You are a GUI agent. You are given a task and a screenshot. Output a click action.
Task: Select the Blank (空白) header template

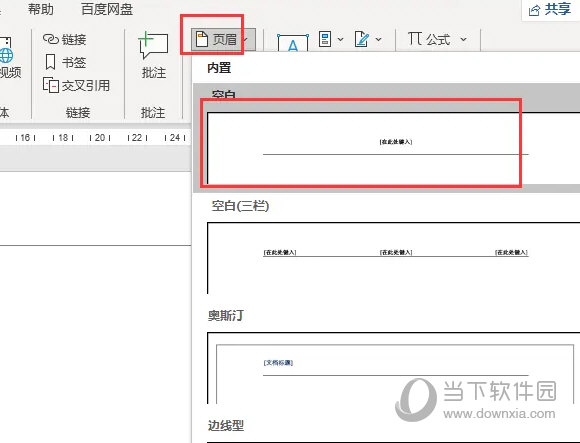(386, 138)
